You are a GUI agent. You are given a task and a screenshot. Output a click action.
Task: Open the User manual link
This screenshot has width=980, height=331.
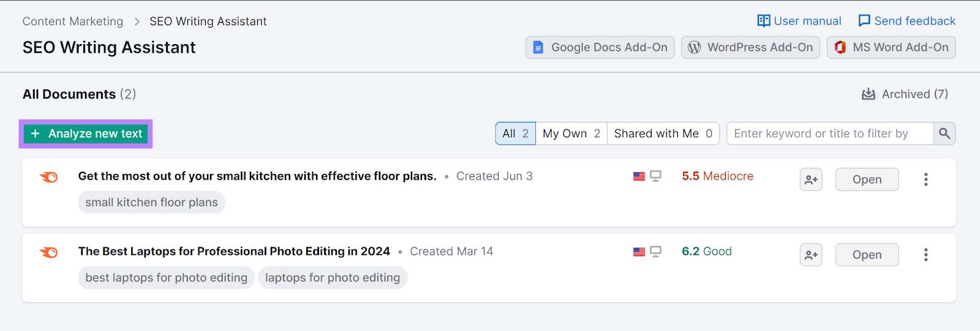[799, 21]
